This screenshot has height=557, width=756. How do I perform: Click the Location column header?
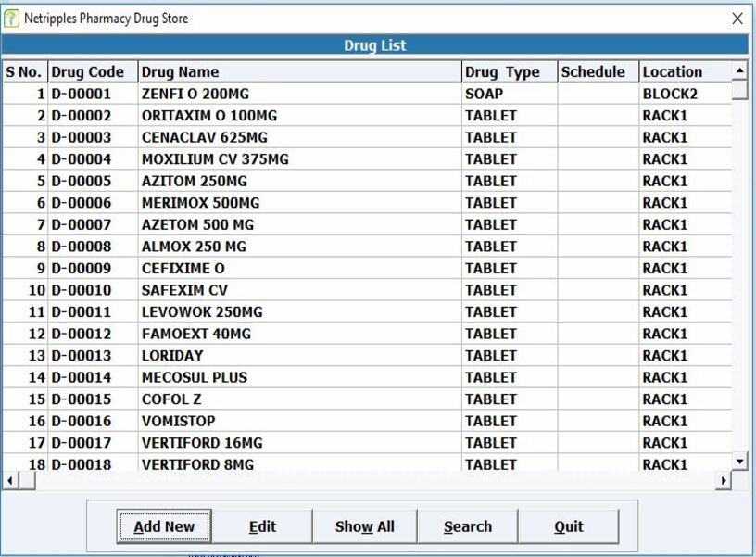686,72
